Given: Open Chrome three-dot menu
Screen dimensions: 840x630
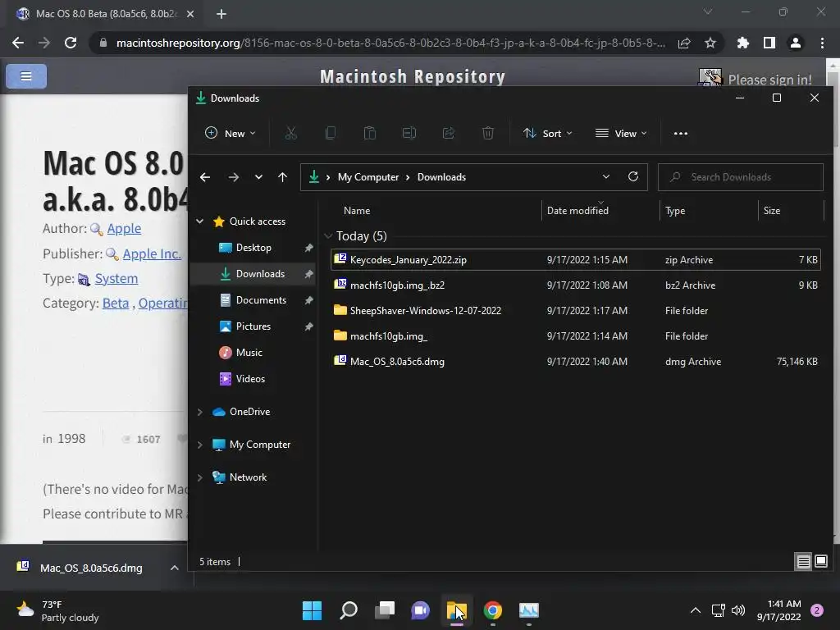Looking at the screenshot, I should (822, 43).
